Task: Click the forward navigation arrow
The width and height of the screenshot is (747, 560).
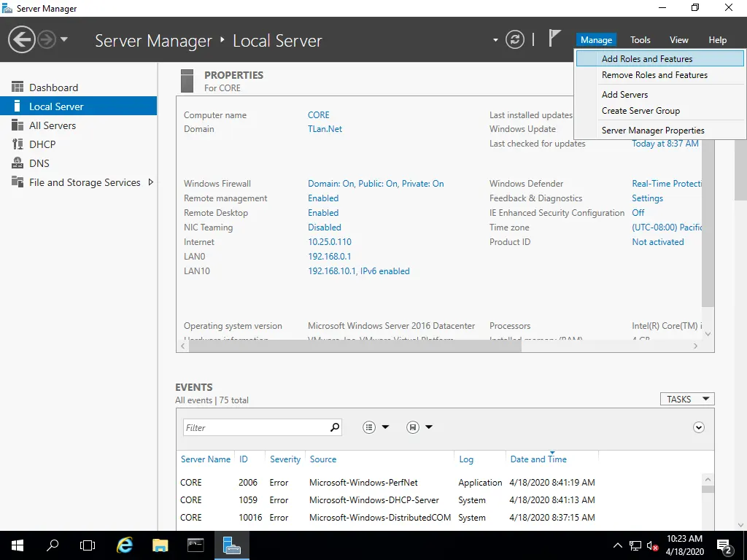Action: (47, 39)
